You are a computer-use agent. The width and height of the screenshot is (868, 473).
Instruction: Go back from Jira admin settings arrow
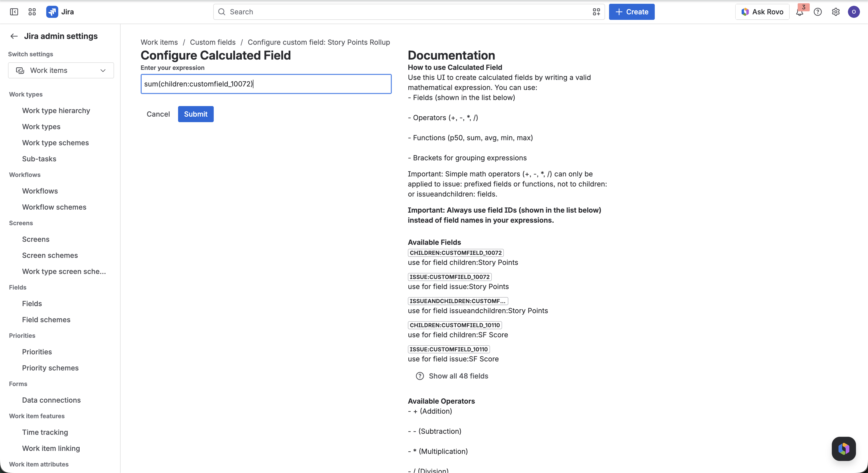[x=14, y=36]
